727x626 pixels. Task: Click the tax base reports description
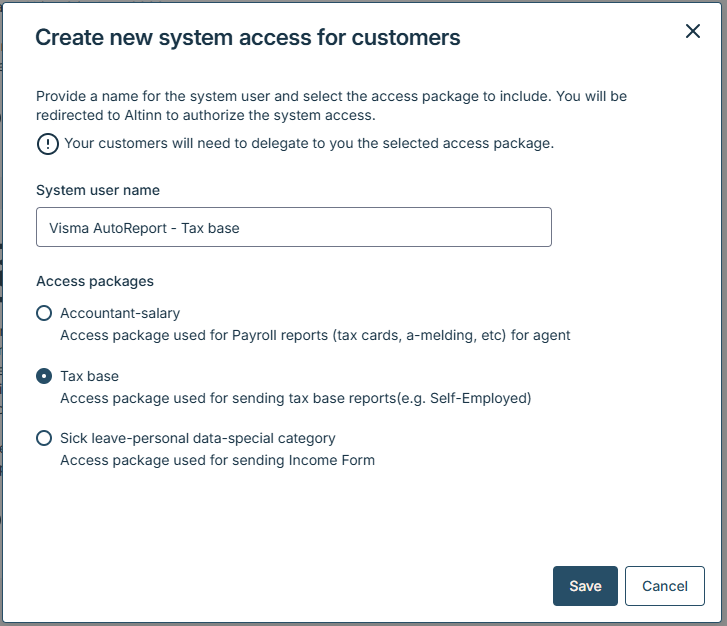[295, 398]
